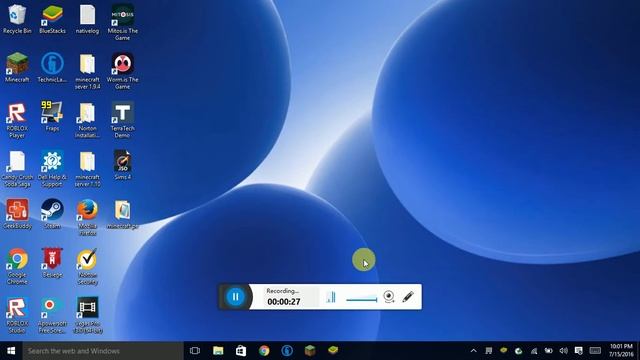Select the ROBLOX Player shortcut
The height and width of the screenshot is (360, 640).
click(x=17, y=120)
